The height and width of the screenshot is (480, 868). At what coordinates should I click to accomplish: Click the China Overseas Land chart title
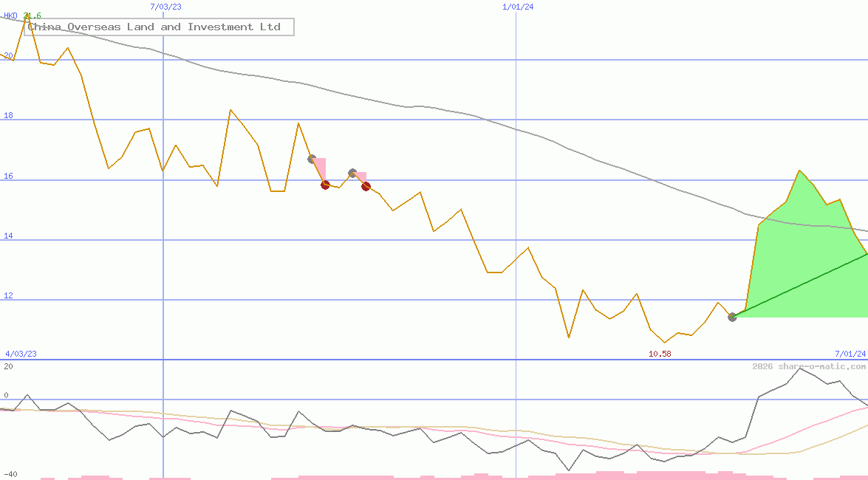[x=159, y=27]
